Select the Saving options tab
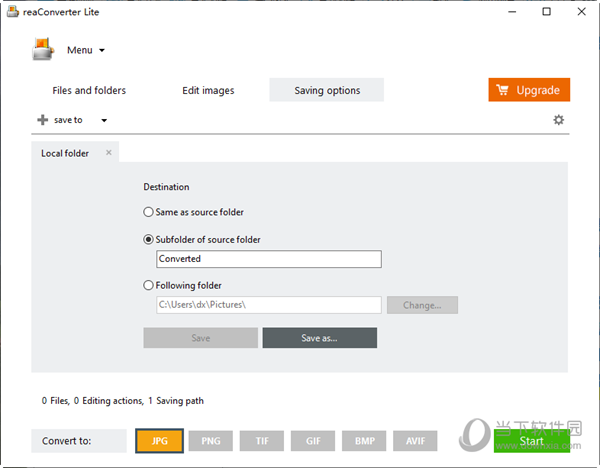This screenshot has height=468, width=600. click(326, 90)
